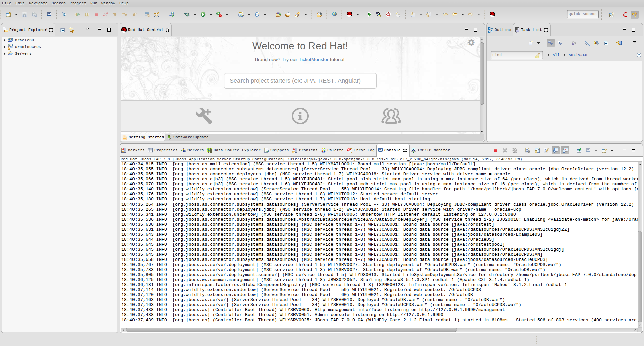Open the Error Log tab

361,150
